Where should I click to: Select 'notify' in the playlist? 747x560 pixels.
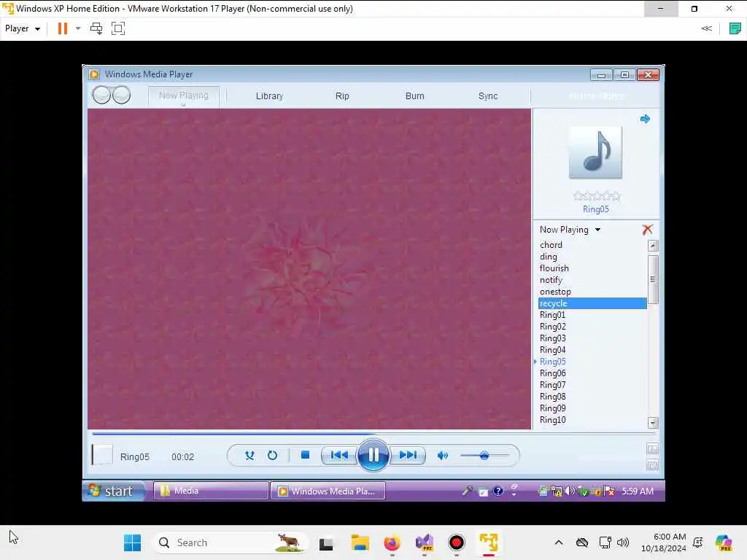[x=551, y=280]
